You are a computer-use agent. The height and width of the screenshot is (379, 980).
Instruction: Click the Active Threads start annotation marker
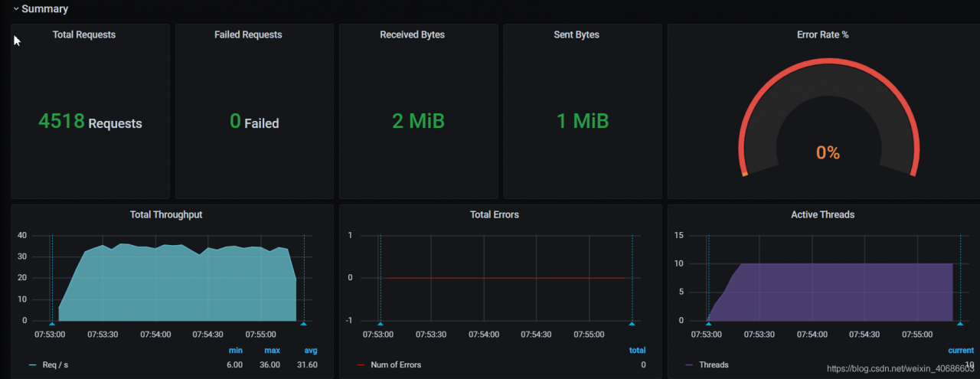pyautogui.click(x=708, y=324)
